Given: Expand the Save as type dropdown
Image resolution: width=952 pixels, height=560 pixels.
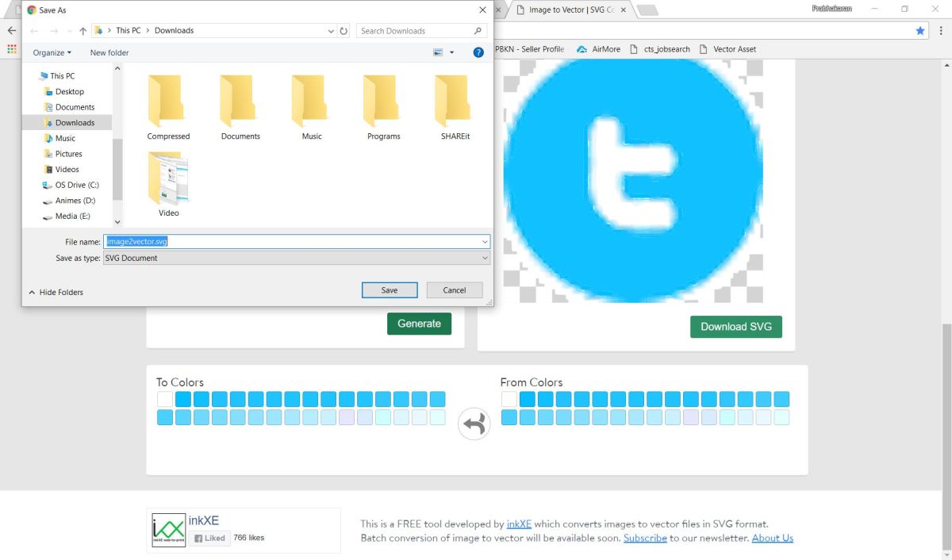Looking at the screenshot, I should coord(485,258).
